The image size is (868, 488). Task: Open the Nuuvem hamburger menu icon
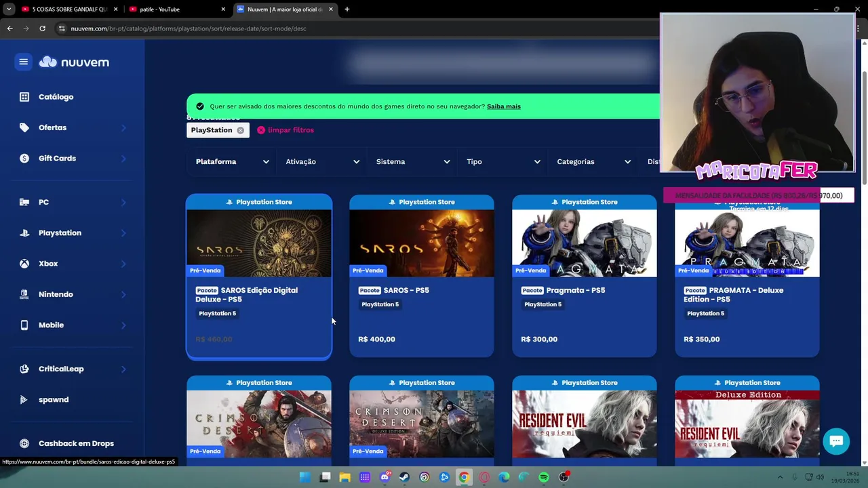click(23, 62)
